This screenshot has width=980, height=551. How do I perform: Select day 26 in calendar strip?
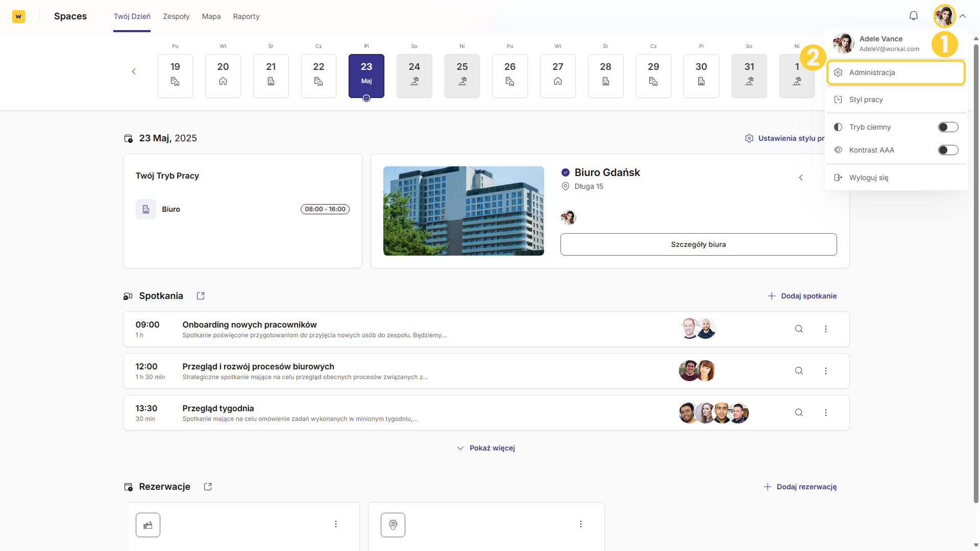(x=510, y=76)
